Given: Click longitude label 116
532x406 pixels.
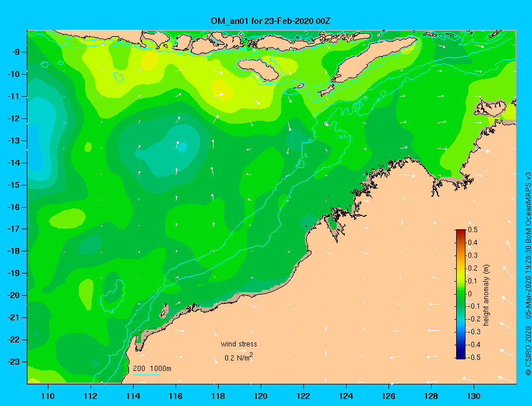Looking at the screenshot, I should 176,396.
